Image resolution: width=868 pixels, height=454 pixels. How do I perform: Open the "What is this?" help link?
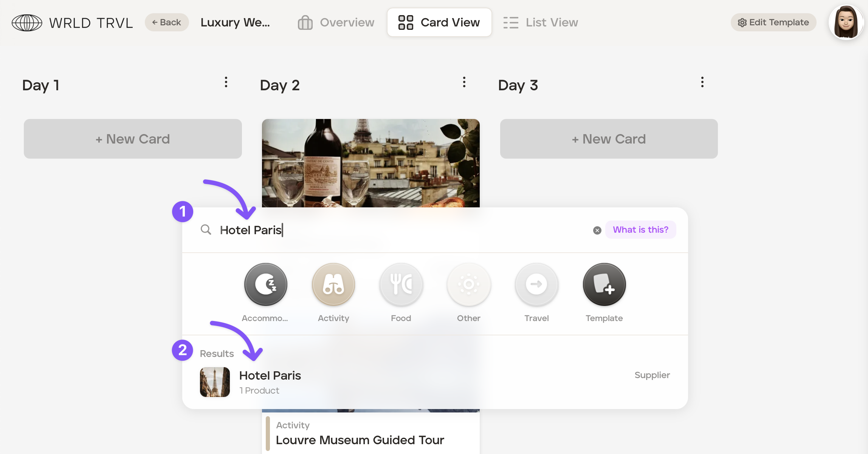tap(640, 230)
